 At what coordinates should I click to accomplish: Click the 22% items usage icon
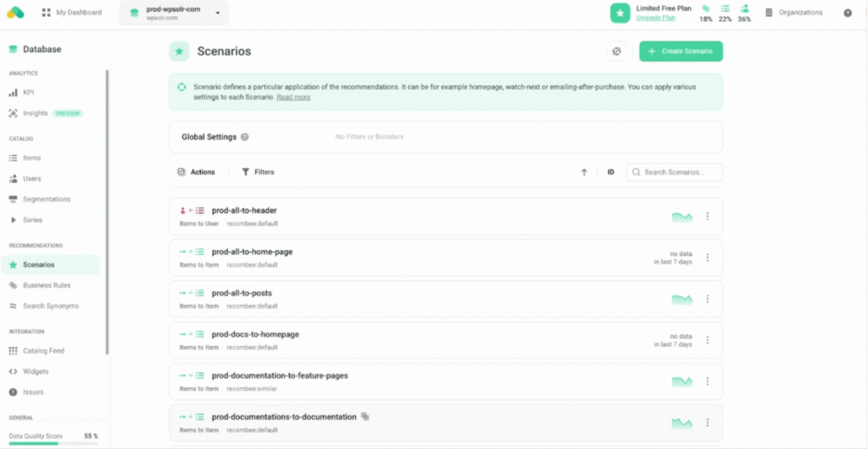[x=726, y=8]
